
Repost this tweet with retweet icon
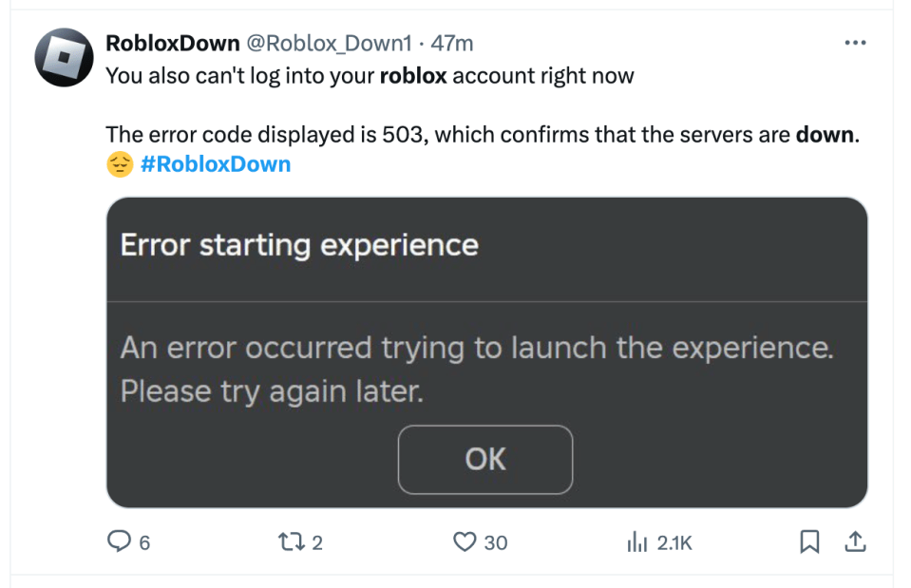(291, 542)
